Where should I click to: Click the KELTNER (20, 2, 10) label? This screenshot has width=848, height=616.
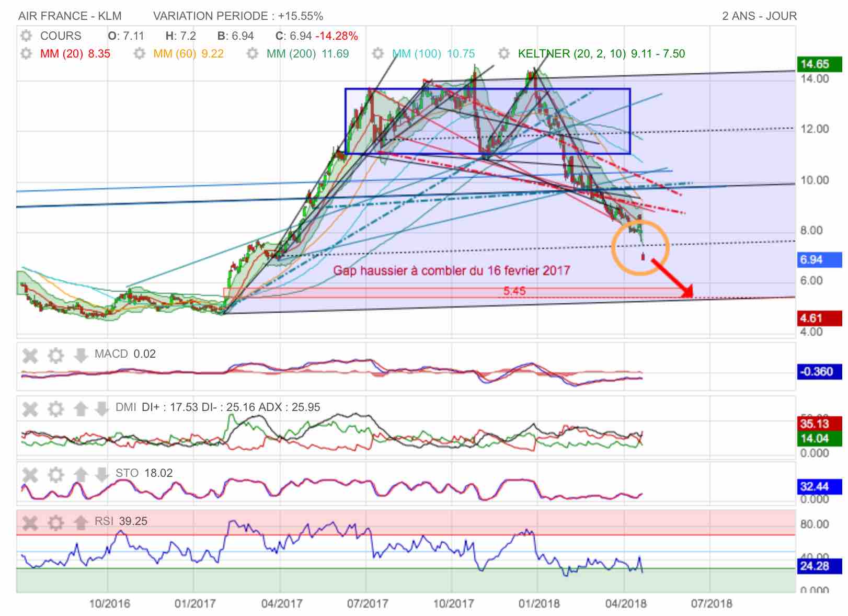pos(601,53)
